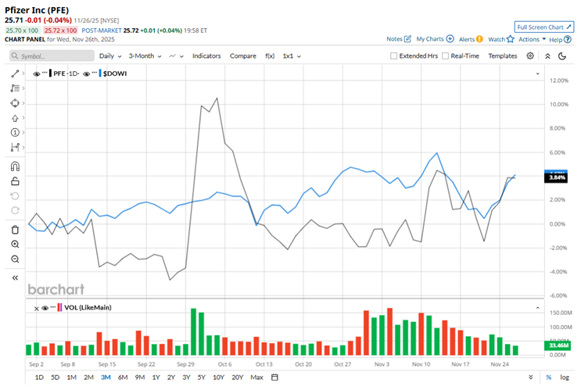Image resolution: width=588 pixels, height=390 pixels.
Task: Toggle VOL indicator visibility eye
Action: 45,308
